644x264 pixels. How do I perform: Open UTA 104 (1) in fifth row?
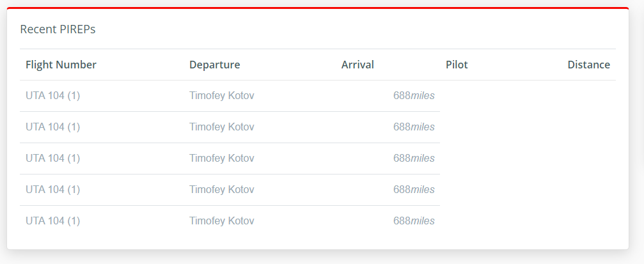point(52,221)
